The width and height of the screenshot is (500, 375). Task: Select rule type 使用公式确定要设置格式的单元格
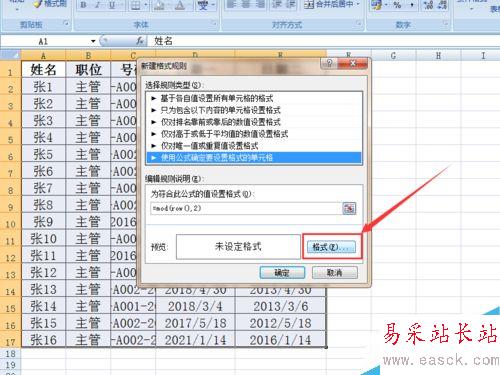click(254, 158)
